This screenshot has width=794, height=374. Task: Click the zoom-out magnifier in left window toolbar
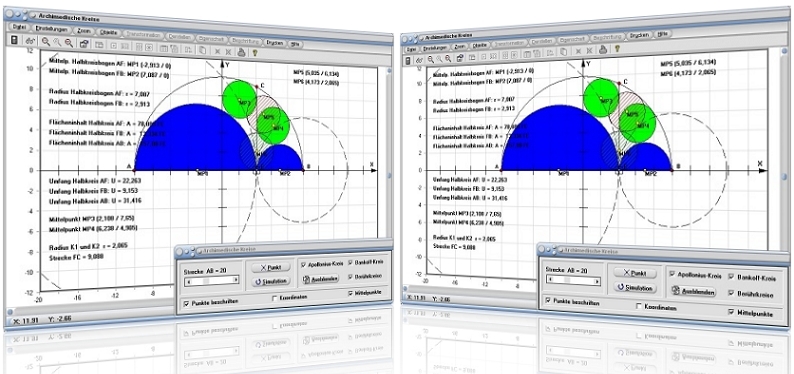(x=69, y=43)
